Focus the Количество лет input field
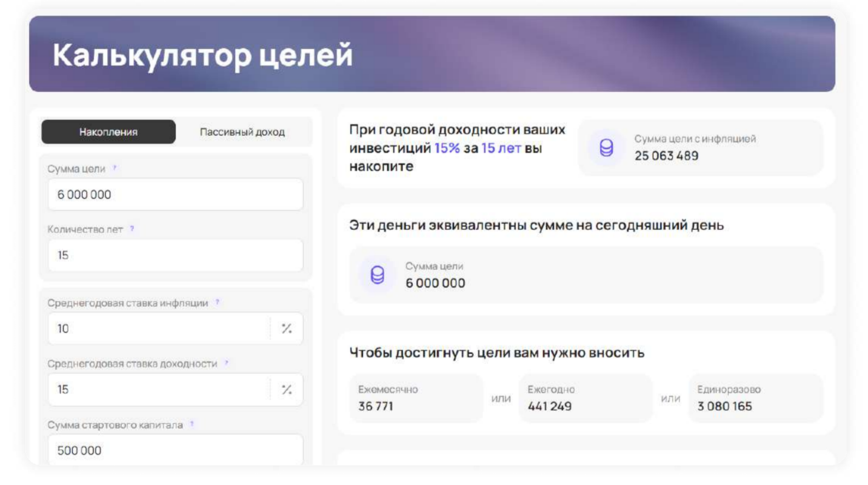This screenshot has width=868, height=485. [x=175, y=255]
